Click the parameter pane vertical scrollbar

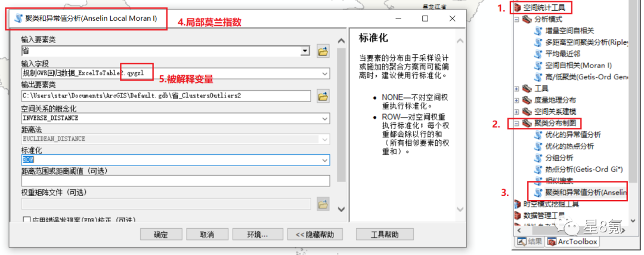[341, 115]
